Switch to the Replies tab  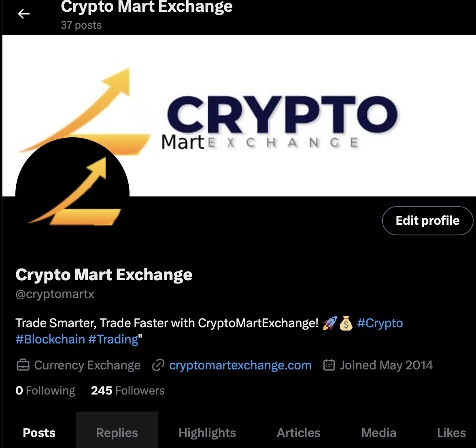tap(117, 433)
